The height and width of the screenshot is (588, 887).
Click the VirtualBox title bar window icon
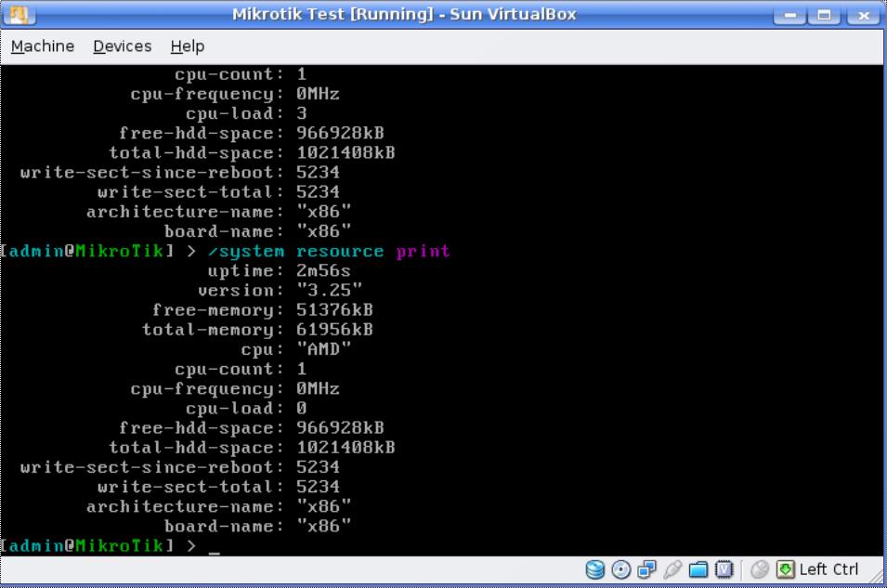point(20,14)
